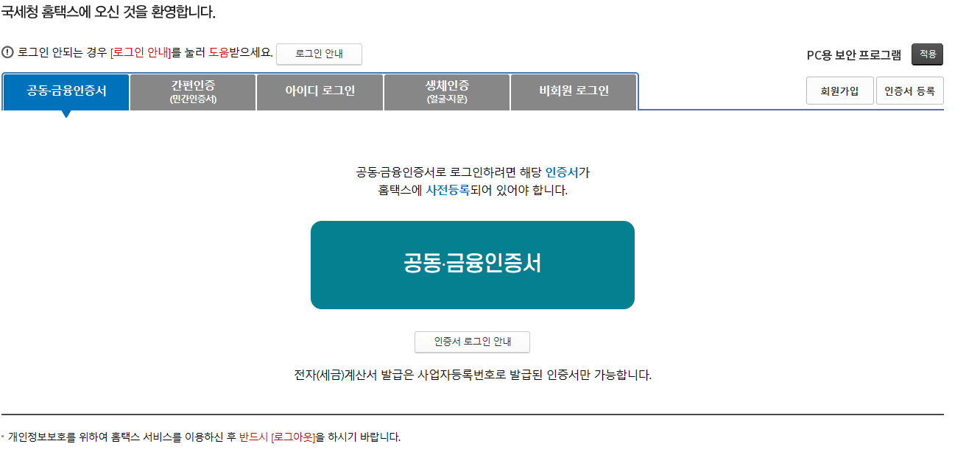Open the 인증서 로그인 안내 button
This screenshot has width=980, height=455.
pyautogui.click(x=472, y=342)
